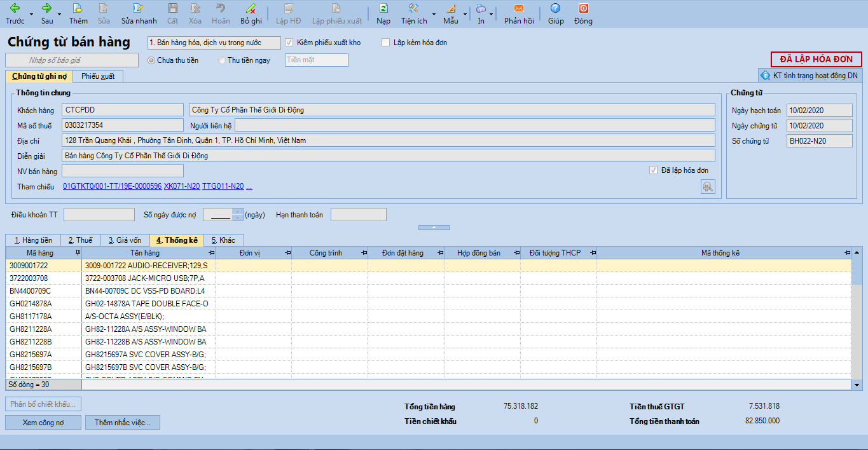Image resolution: width=868 pixels, height=450 pixels.
Task: Click KT tình trạng hoạt động DN button
Action: pyautogui.click(x=809, y=76)
